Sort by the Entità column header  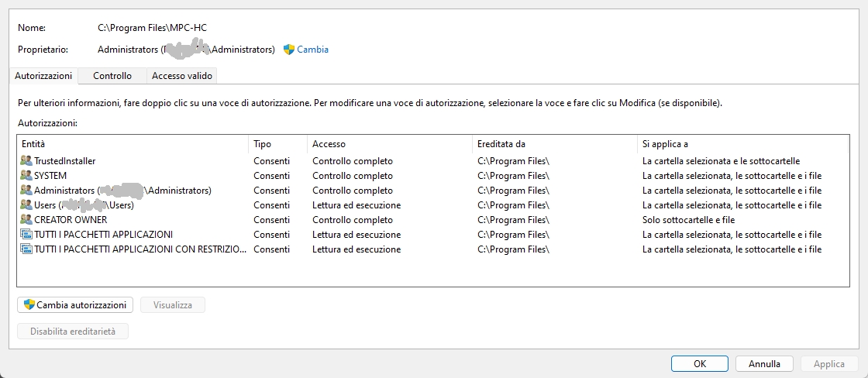point(133,144)
